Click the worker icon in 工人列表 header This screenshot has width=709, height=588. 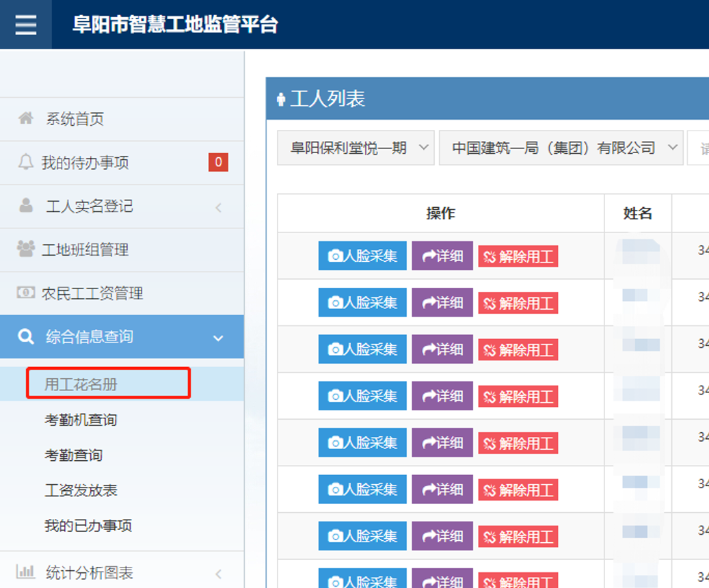pos(281,99)
